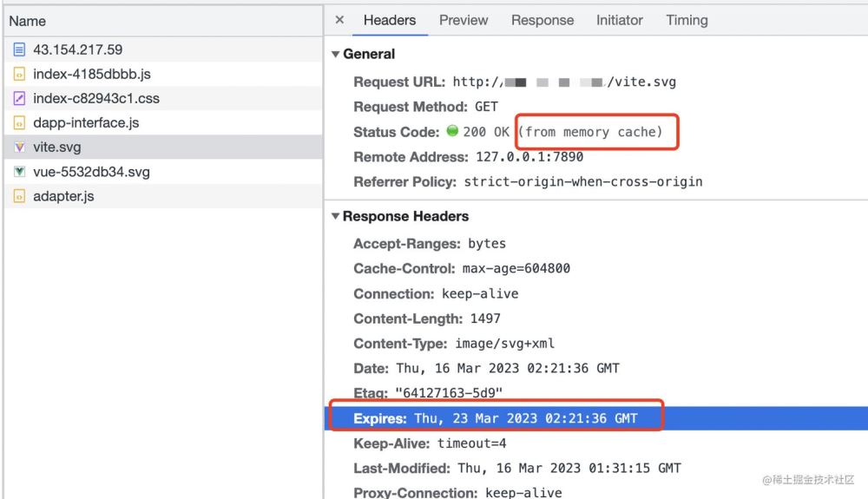
Task: Click the script icon next to index-4185dbbb.js
Action: click(x=19, y=74)
